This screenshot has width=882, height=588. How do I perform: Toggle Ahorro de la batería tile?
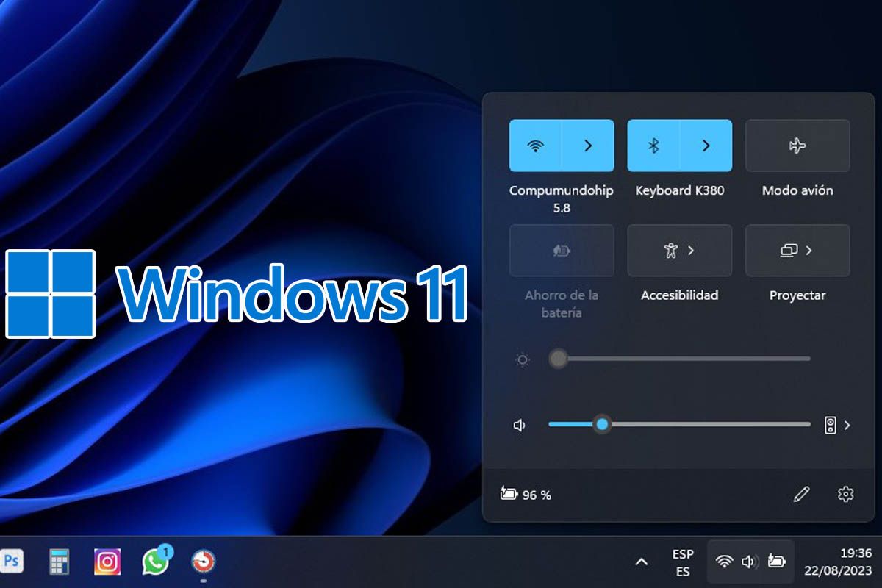(x=562, y=251)
